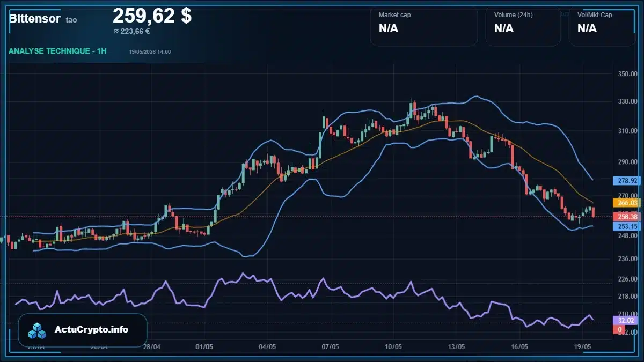This screenshot has width=644, height=362.
Task: Click the 19/05 date axis label
Action: (x=583, y=347)
